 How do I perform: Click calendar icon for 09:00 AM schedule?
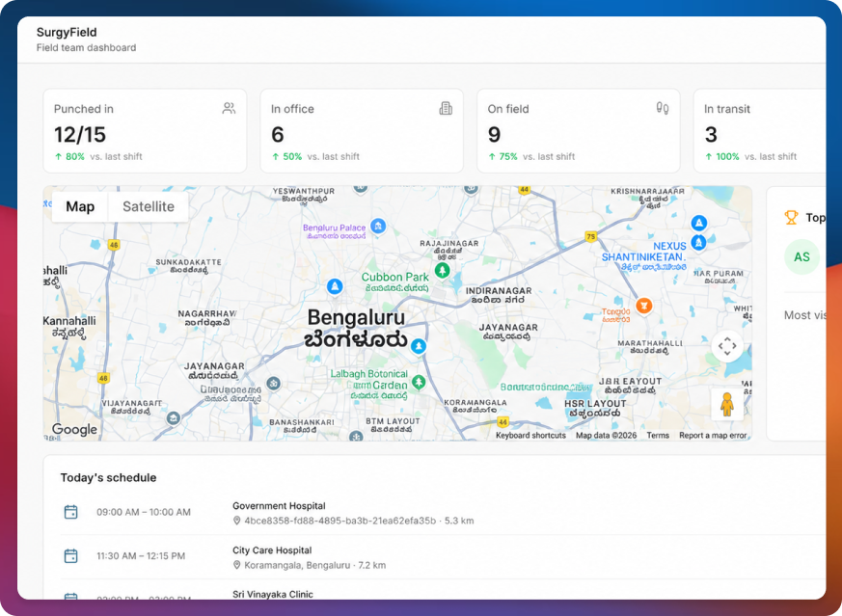tap(70, 512)
